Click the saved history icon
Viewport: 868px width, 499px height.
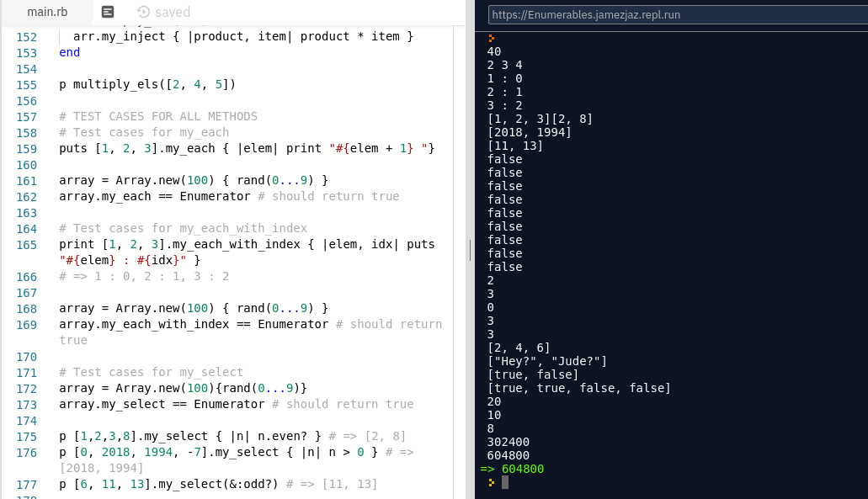[143, 12]
